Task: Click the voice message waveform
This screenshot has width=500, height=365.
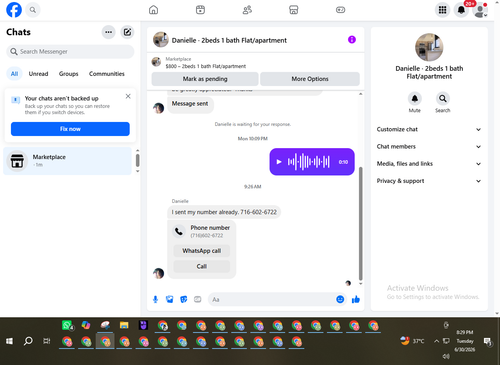Action: (309, 162)
